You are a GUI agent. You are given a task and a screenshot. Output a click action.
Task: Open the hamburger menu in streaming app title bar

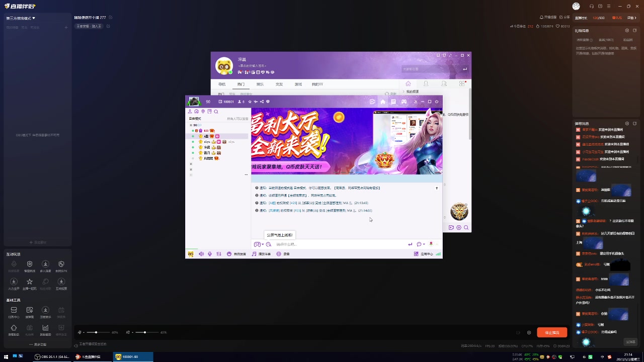click(x=609, y=6)
